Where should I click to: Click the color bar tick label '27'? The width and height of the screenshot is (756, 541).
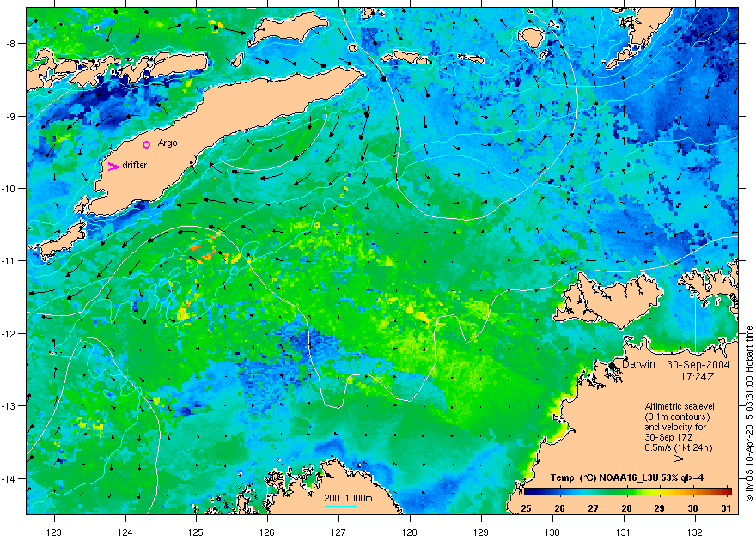593,508
